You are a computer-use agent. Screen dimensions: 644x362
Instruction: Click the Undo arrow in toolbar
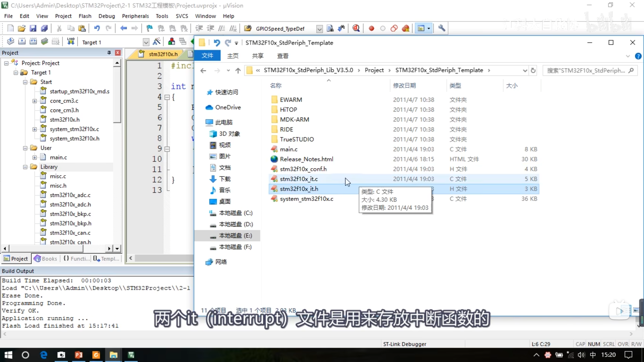coord(97,28)
